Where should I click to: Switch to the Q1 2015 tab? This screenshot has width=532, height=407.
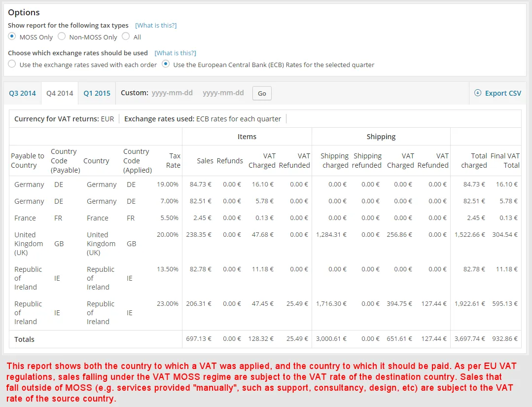pos(97,93)
